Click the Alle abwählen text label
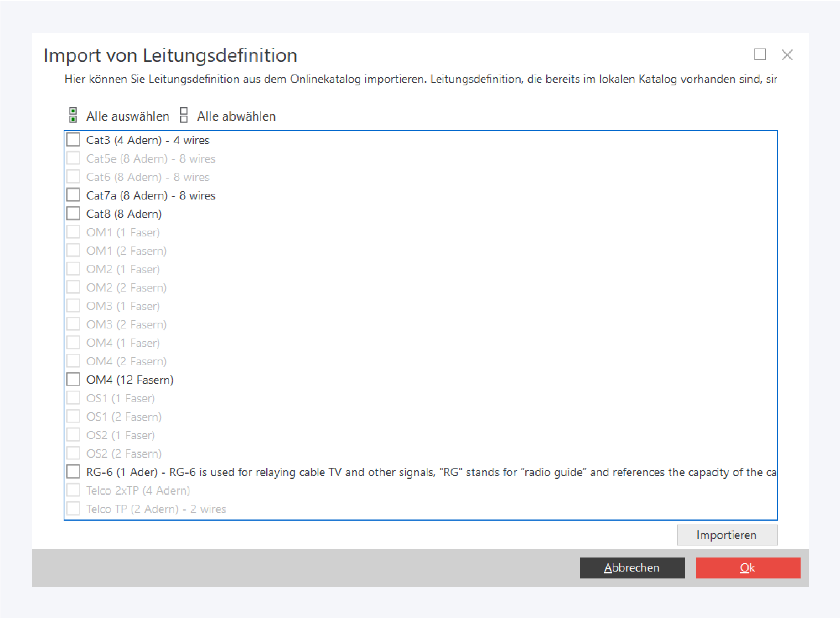 click(x=236, y=116)
